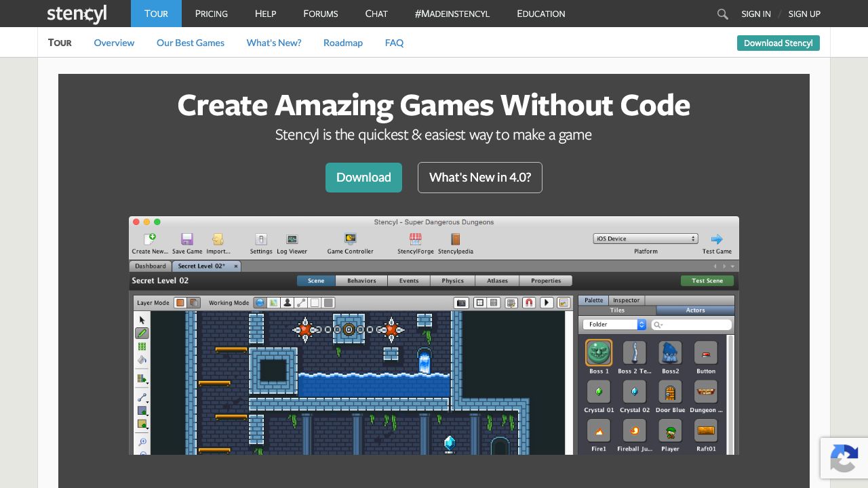Image resolution: width=868 pixels, height=488 pixels.
Task: Toggle the fine grid display button
Action: pyautogui.click(x=494, y=302)
